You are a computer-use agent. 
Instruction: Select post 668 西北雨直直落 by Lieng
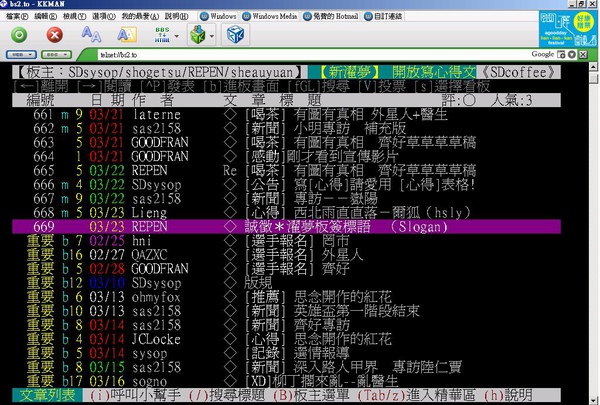(287, 212)
